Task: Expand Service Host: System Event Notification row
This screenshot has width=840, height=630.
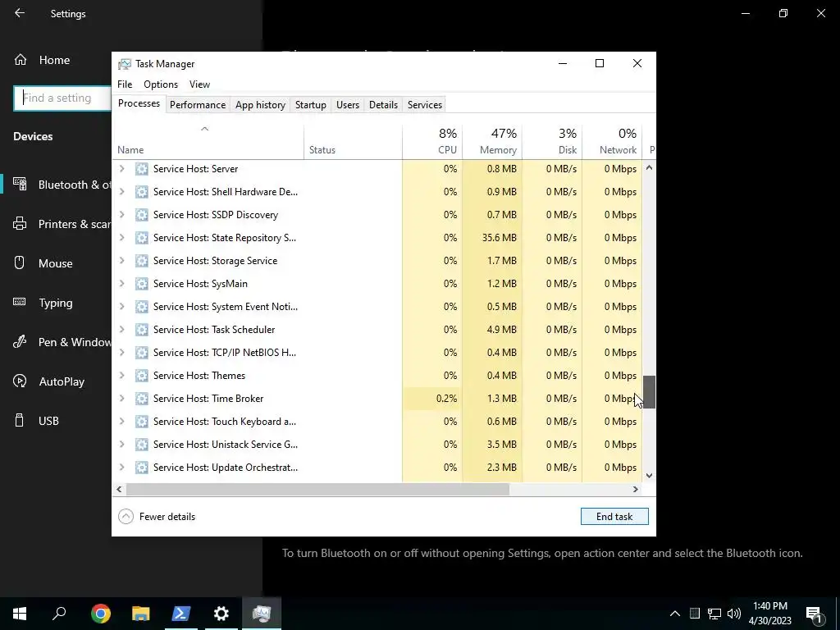Action: pyautogui.click(x=122, y=307)
